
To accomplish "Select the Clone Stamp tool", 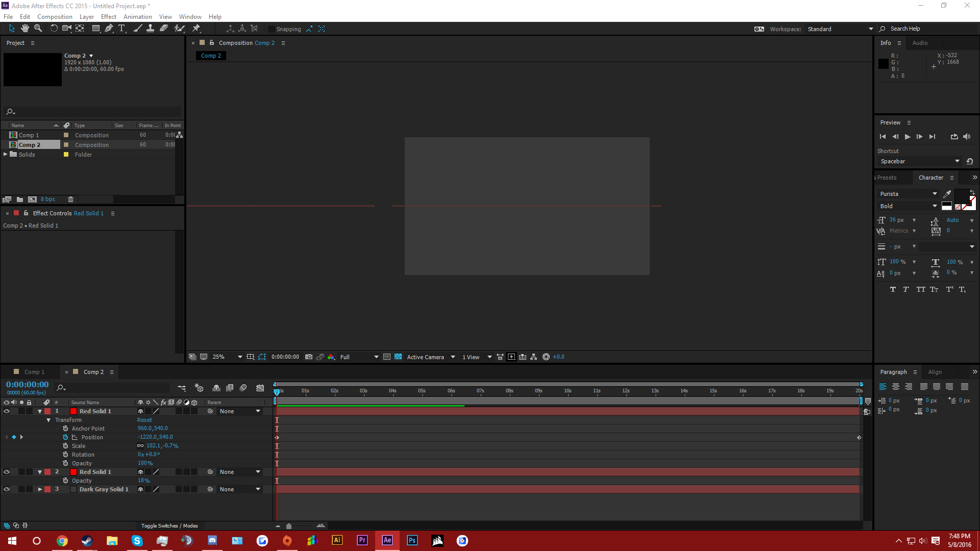I will pyautogui.click(x=150, y=29).
